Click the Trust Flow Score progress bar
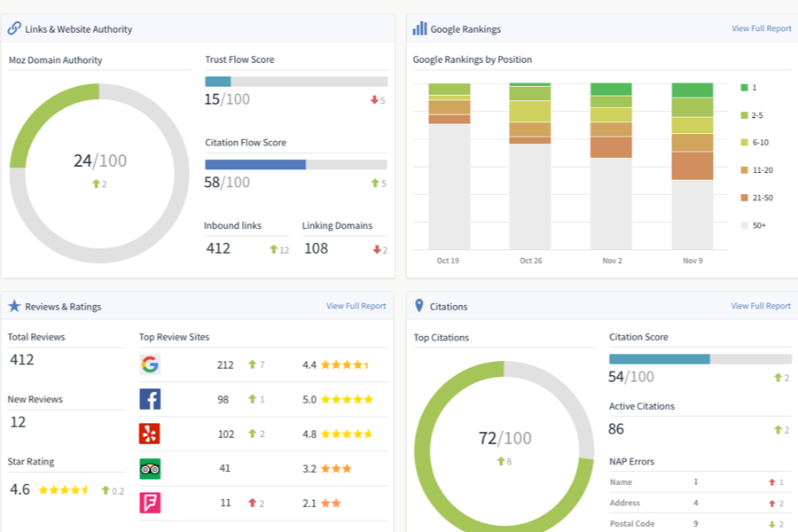The image size is (798, 532). click(x=296, y=82)
